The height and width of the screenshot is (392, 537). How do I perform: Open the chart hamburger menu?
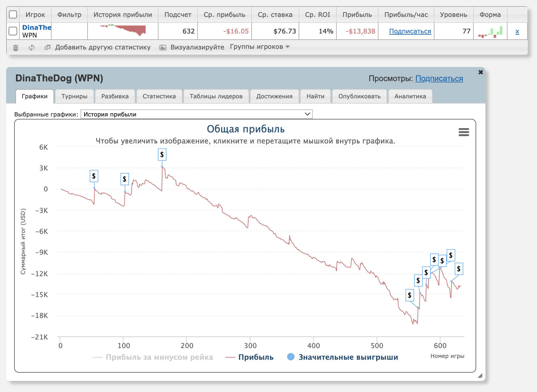tap(464, 132)
